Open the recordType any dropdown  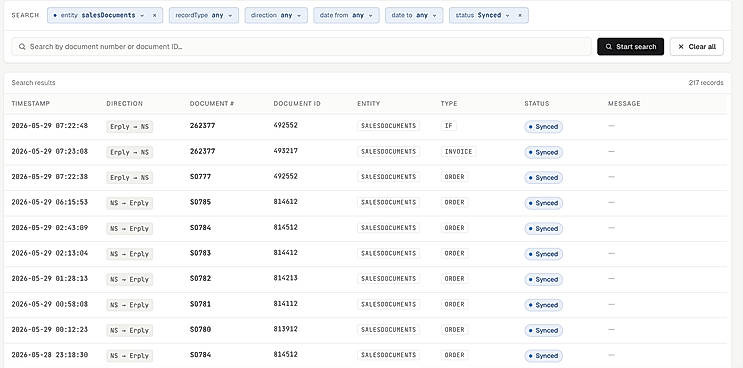(204, 15)
